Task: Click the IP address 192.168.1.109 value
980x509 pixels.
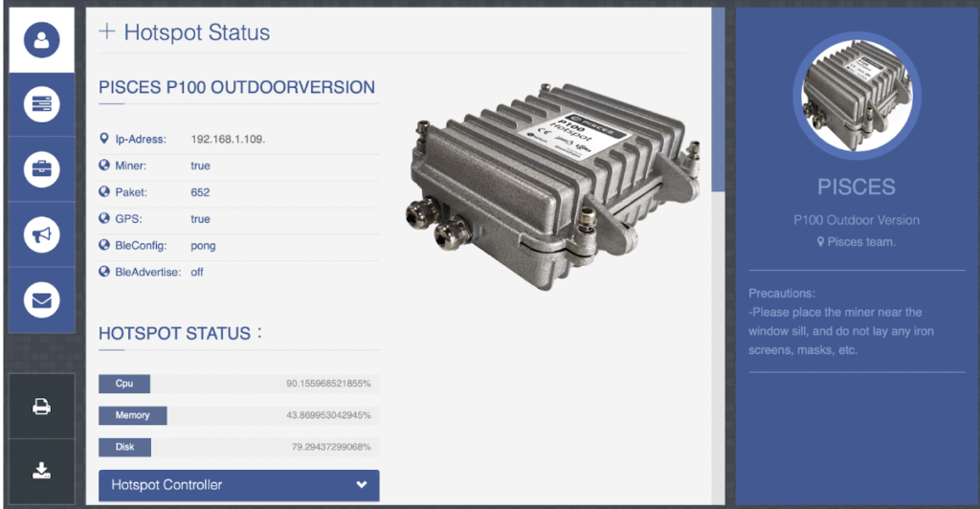Action: [228, 140]
